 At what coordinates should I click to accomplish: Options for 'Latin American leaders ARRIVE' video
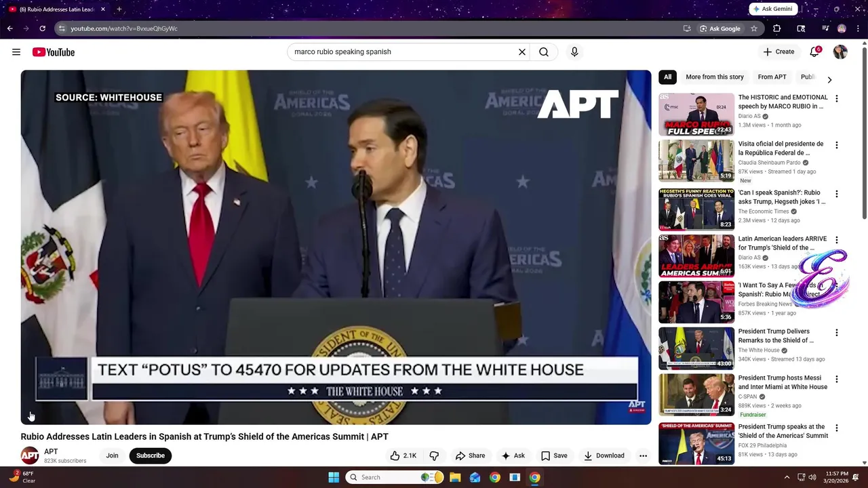click(837, 240)
